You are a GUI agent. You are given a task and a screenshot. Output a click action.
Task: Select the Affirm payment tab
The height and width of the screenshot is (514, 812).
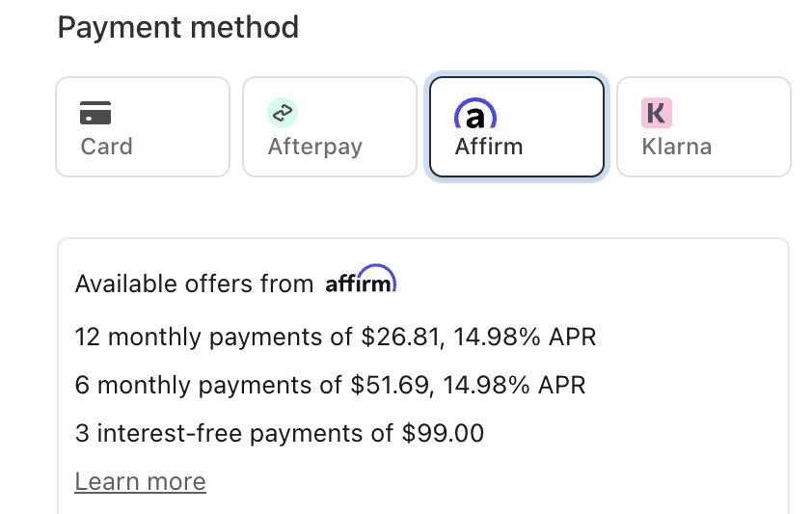(x=516, y=127)
